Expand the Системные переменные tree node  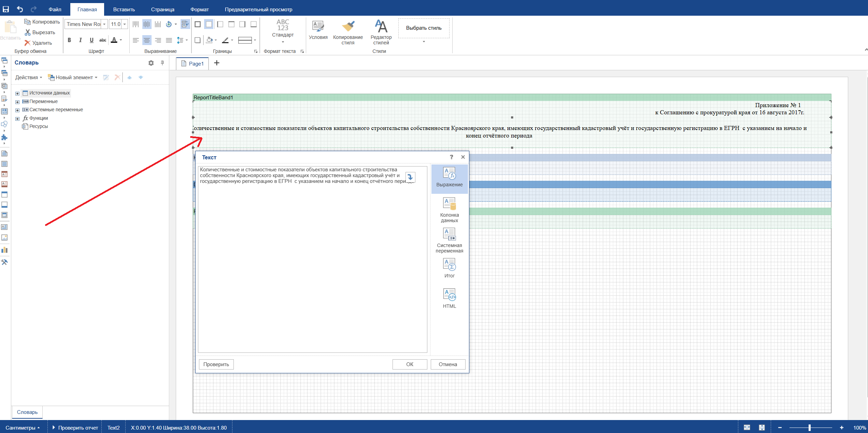(17, 110)
